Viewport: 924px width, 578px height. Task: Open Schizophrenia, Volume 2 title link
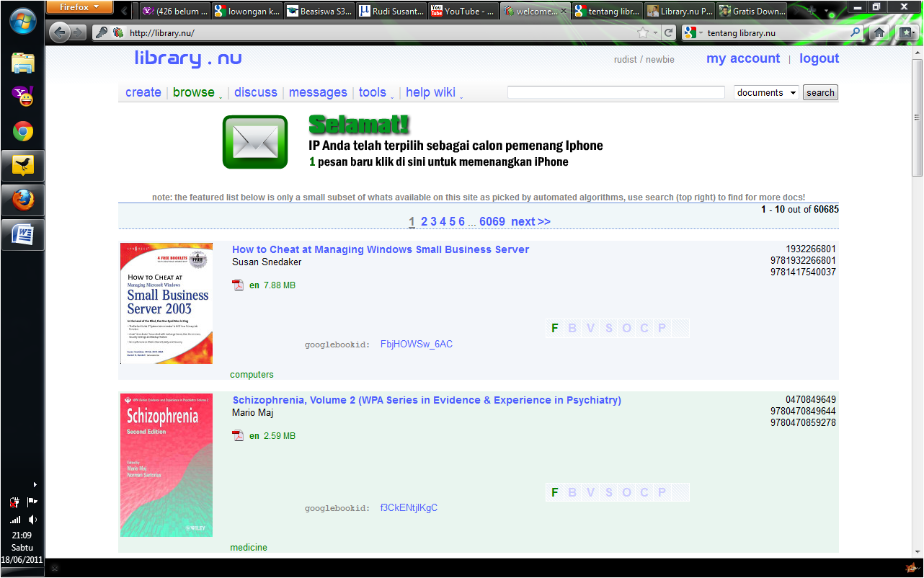click(x=427, y=400)
